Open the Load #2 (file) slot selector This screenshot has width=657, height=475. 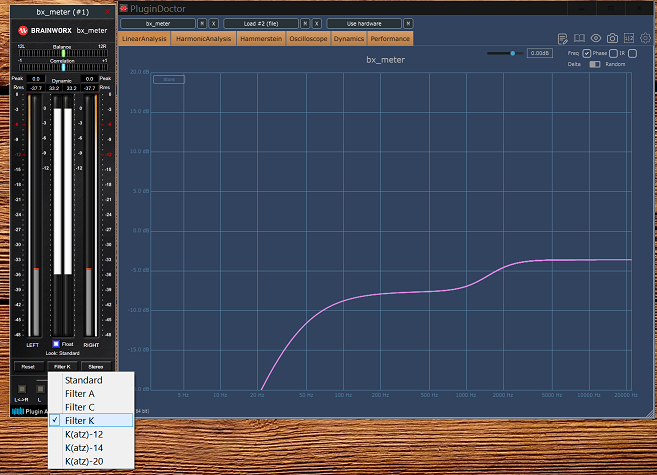(x=261, y=23)
